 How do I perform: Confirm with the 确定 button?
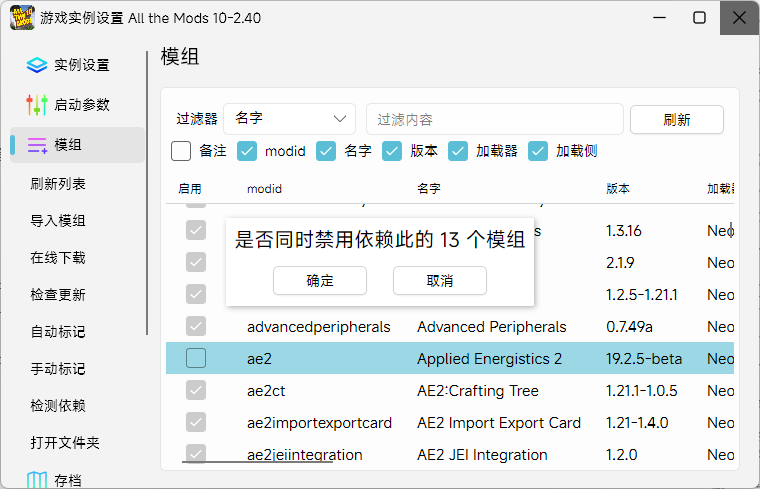click(320, 281)
